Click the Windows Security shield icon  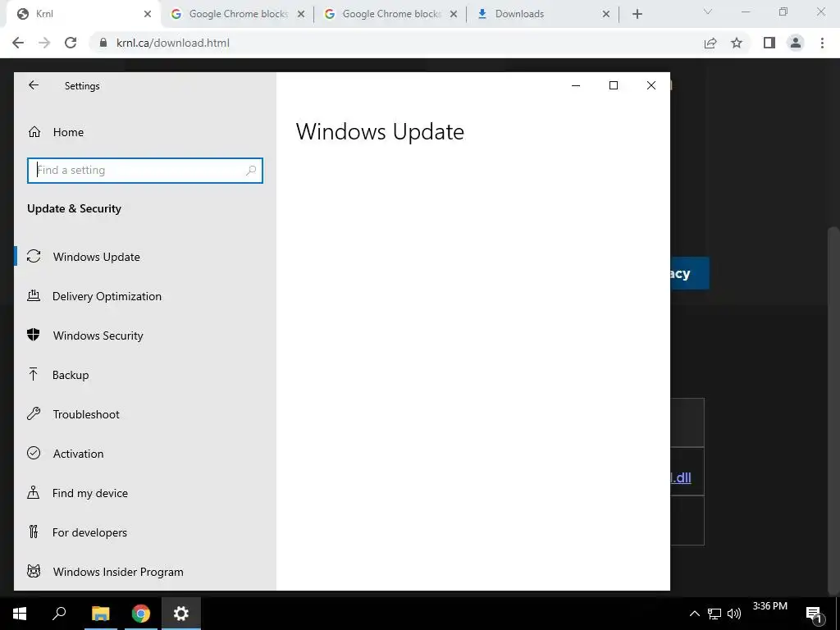click(33, 335)
